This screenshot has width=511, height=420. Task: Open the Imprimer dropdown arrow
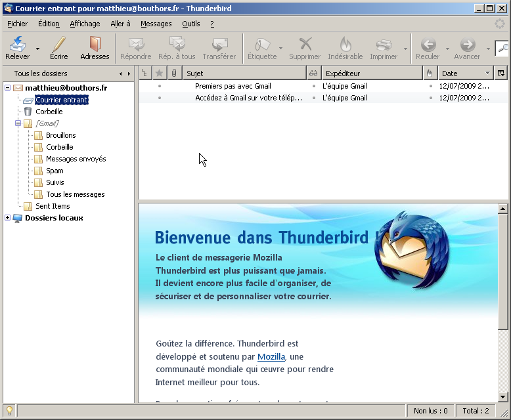[x=405, y=49]
